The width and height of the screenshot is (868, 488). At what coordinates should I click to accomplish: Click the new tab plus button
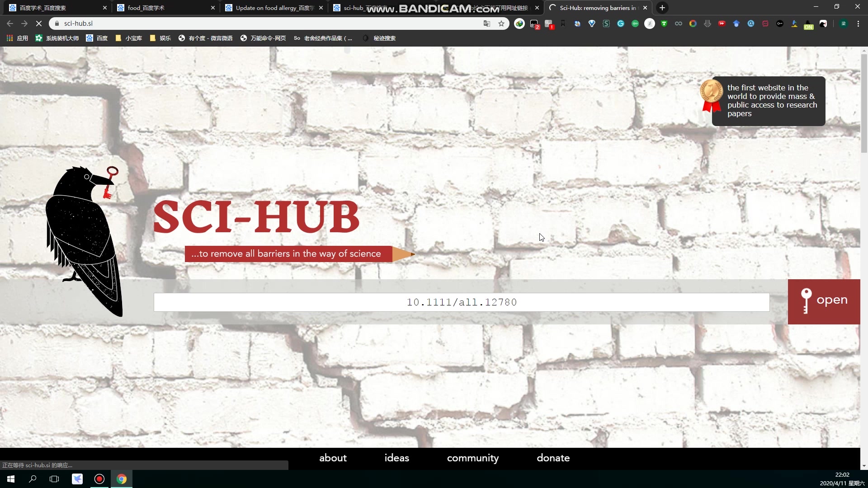click(662, 7)
